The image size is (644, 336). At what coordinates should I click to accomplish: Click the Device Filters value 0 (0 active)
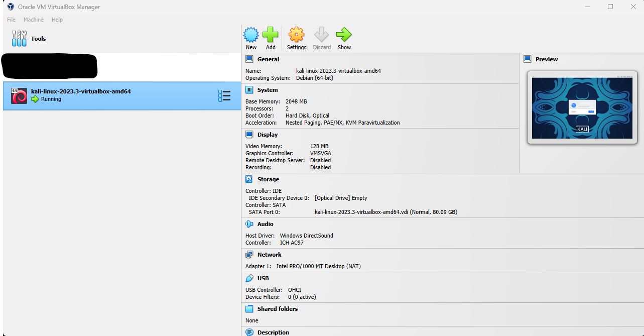click(x=302, y=297)
